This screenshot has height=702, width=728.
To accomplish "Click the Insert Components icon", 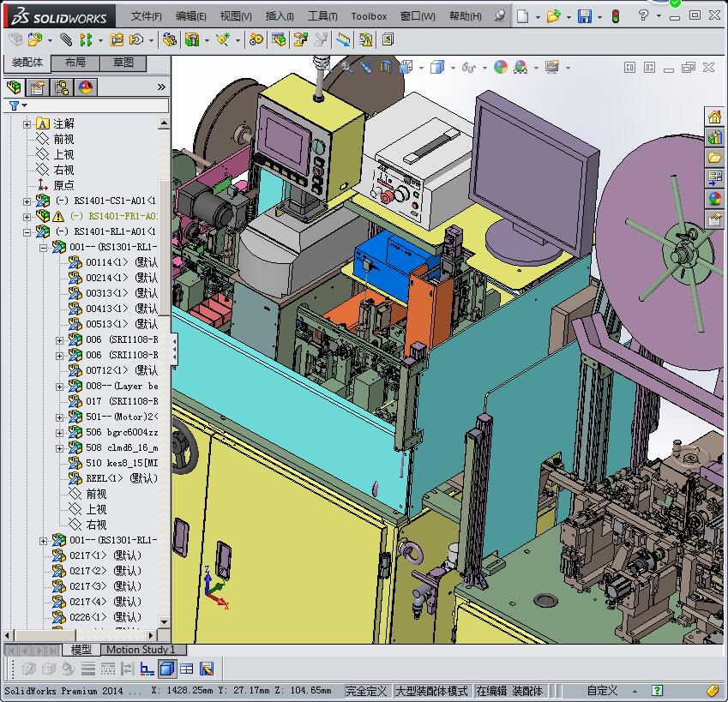I will (x=35, y=40).
